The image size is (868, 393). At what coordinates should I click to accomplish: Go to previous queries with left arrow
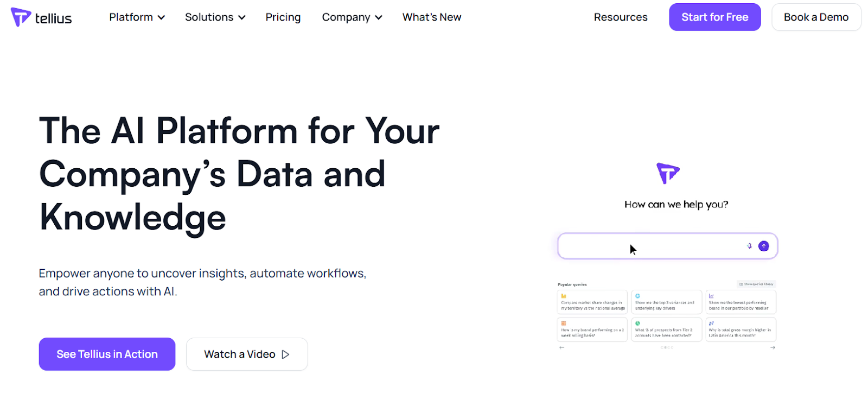point(561,347)
